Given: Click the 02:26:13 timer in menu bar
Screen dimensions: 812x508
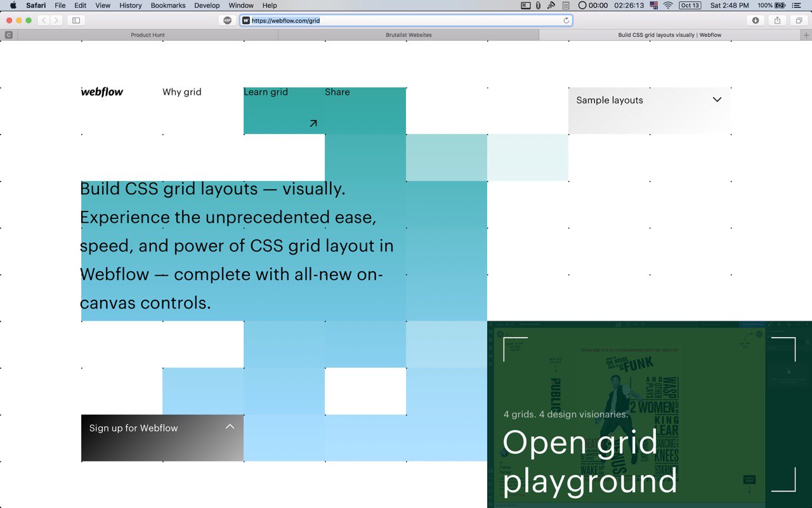Looking at the screenshot, I should tap(629, 5).
